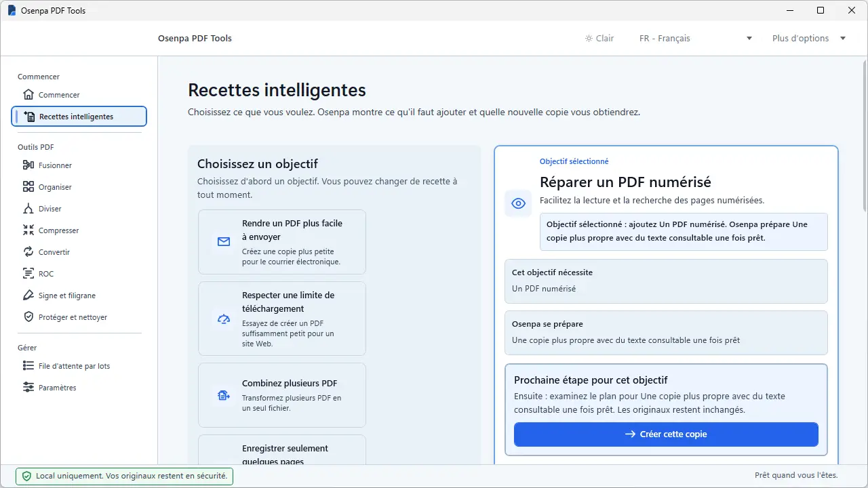
Task: Click the Osenpa se prépare info box
Action: [x=666, y=333]
